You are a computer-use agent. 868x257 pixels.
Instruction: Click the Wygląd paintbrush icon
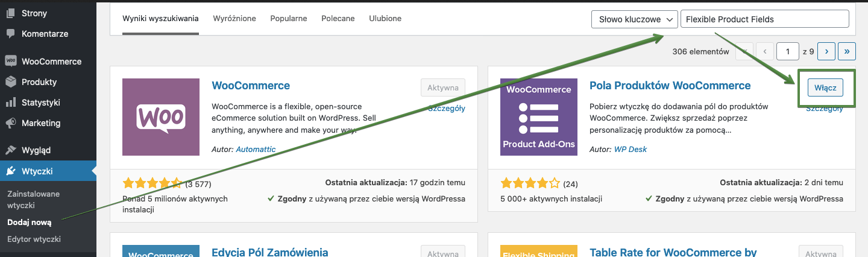(x=10, y=150)
